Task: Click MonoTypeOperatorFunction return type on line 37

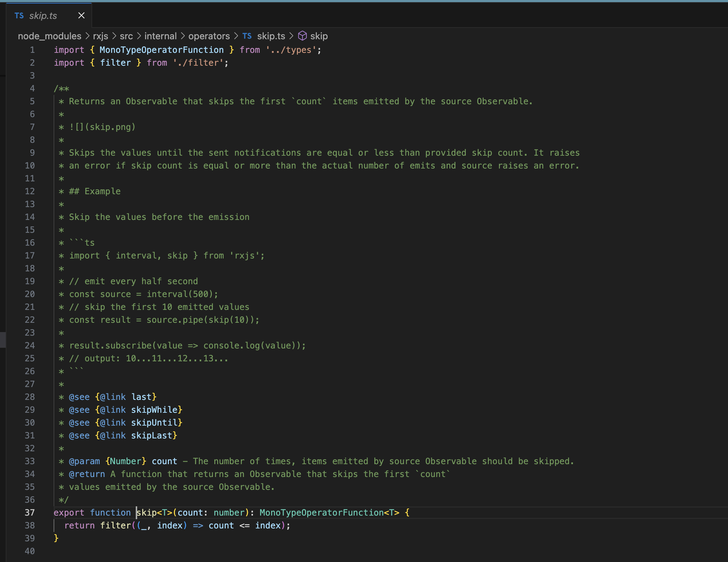Action: click(x=321, y=512)
